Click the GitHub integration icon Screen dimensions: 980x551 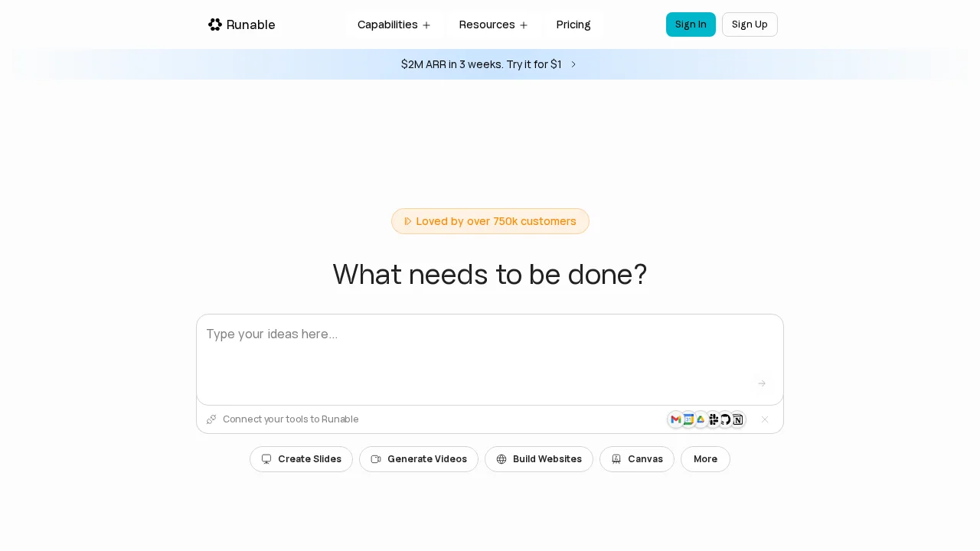pyautogui.click(x=725, y=419)
